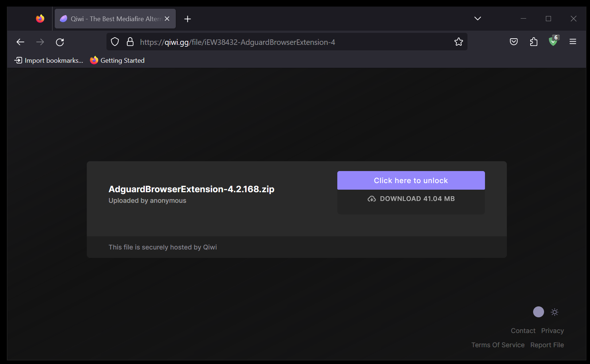The image size is (590, 364).
Task: Bookmark this page via the star icon
Action: 458,42
